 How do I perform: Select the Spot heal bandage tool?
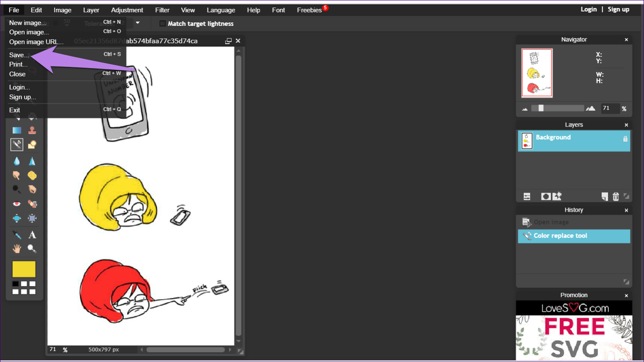pos(32,204)
